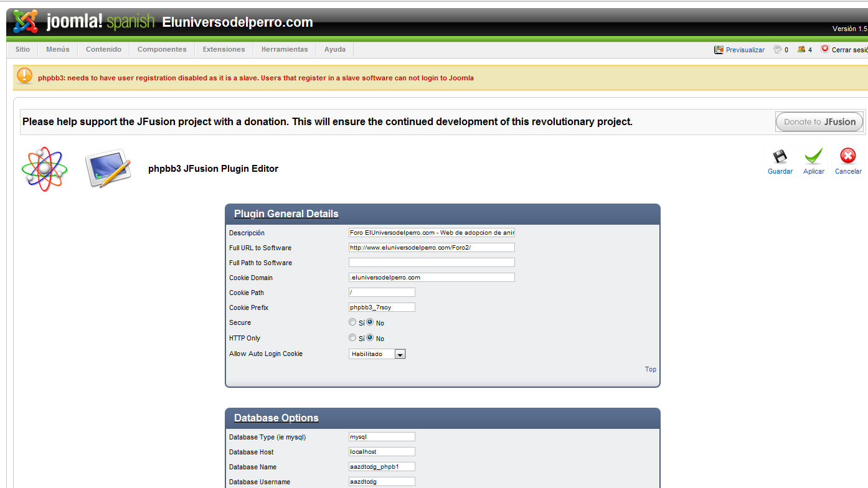The width and height of the screenshot is (868, 488).
Task: Open the Herramientas menu
Action: (285, 50)
